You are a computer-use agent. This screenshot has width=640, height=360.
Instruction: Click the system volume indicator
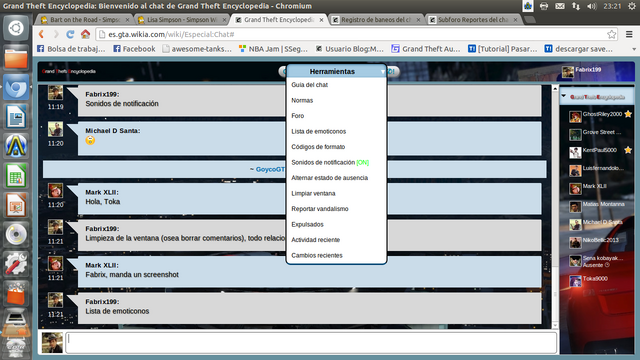tap(591, 6)
